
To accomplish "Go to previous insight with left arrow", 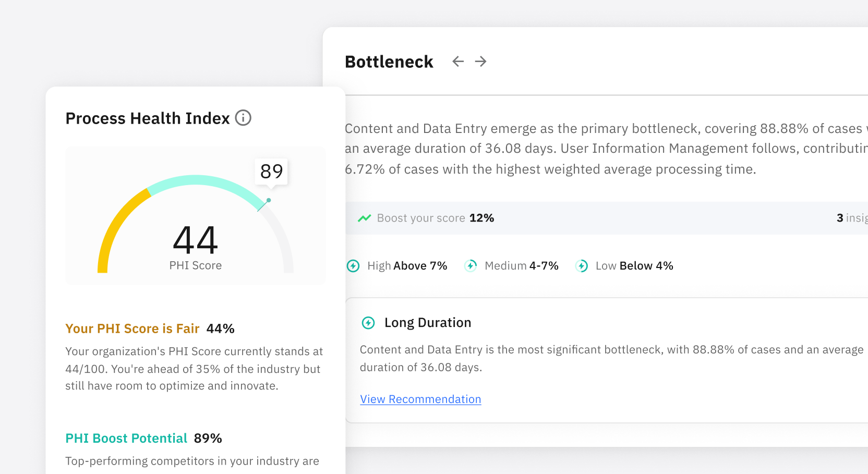I will pyautogui.click(x=458, y=62).
